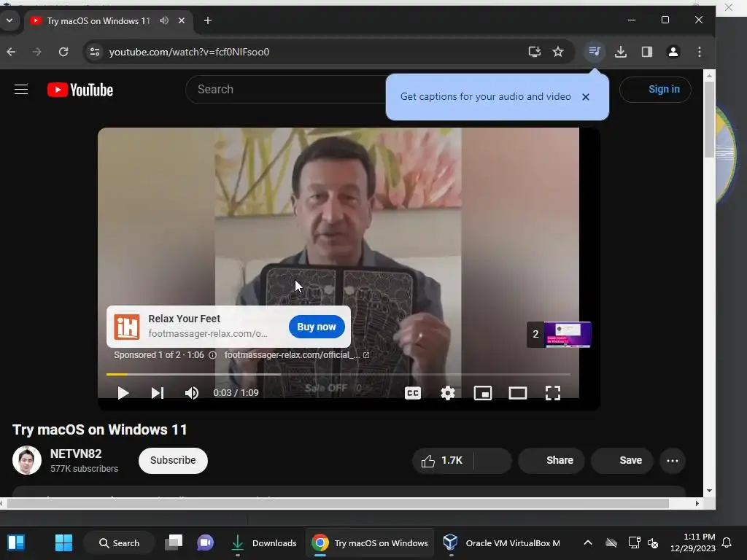This screenshot has width=747, height=560.
Task: Click the browser forward arrow
Action: pos(36,52)
